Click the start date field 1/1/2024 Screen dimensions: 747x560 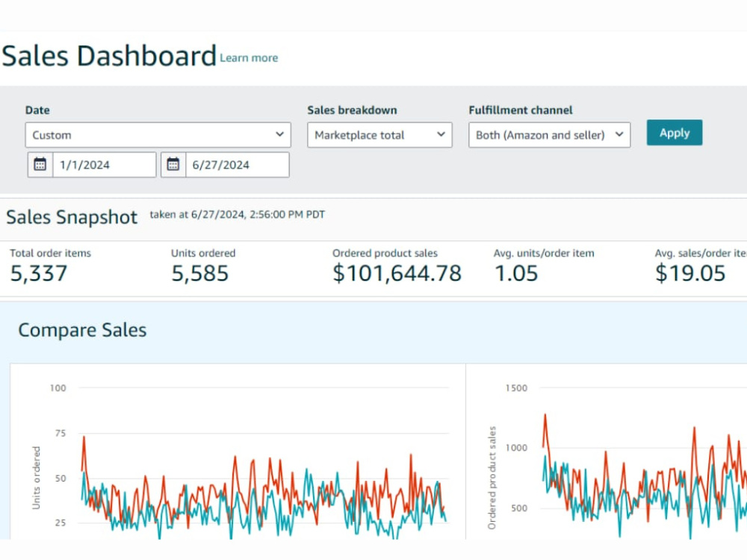coord(105,165)
